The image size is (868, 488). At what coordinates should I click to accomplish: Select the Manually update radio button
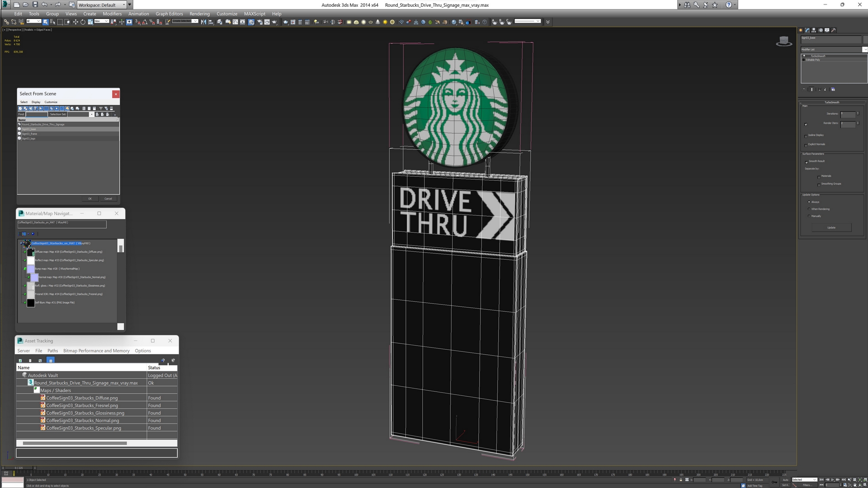(x=809, y=216)
